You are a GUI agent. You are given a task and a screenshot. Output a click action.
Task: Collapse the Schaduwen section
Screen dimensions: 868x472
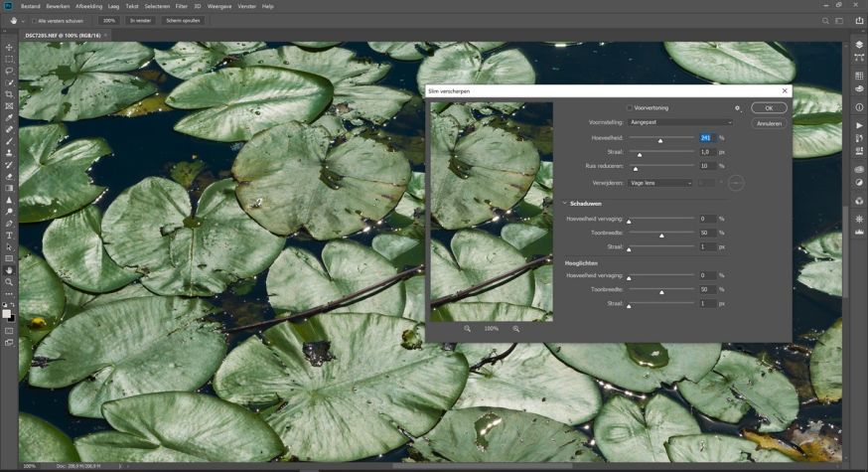[x=565, y=203]
